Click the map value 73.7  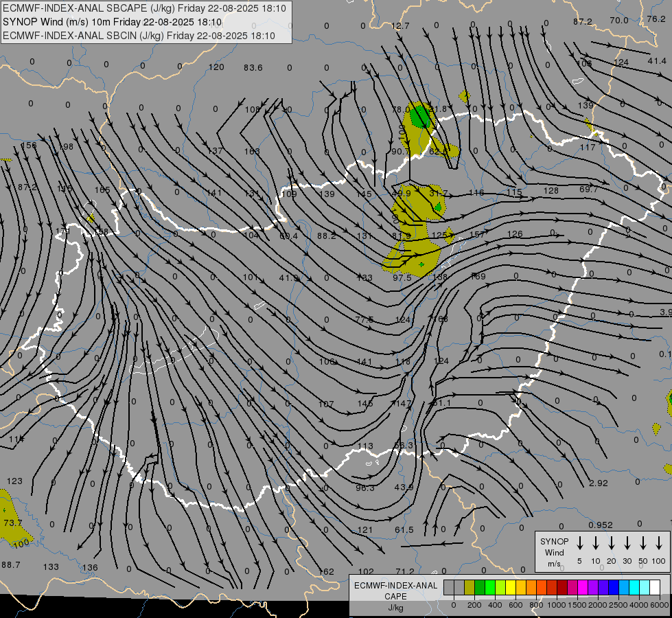click(13, 523)
